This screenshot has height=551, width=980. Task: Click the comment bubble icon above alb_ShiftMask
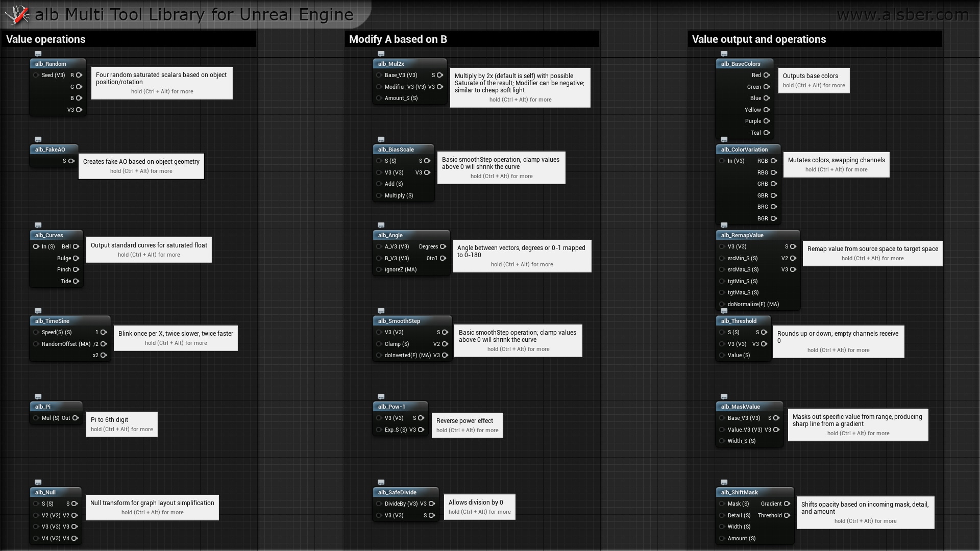(x=724, y=482)
